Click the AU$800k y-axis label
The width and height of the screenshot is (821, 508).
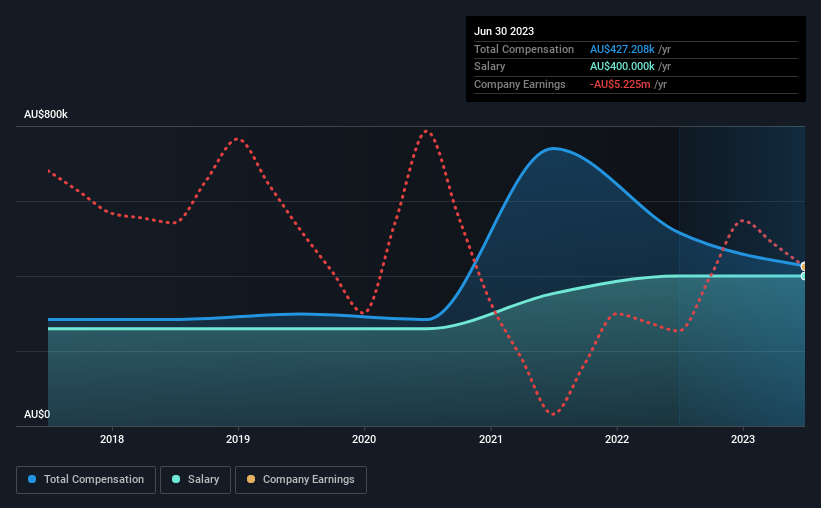coord(46,114)
